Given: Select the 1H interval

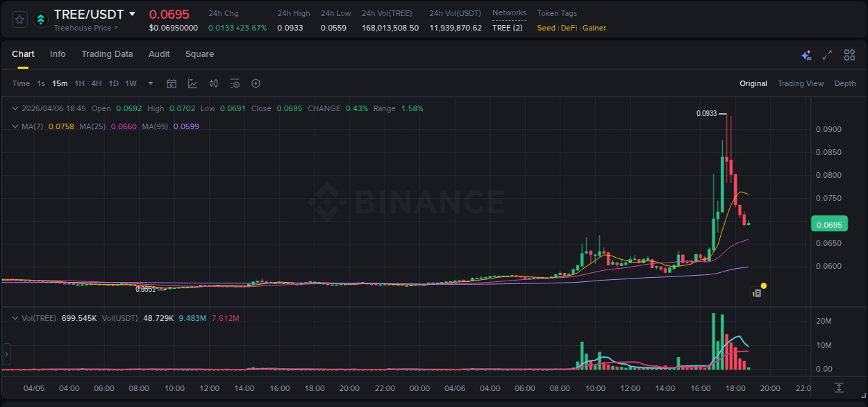Looking at the screenshot, I should click(79, 83).
